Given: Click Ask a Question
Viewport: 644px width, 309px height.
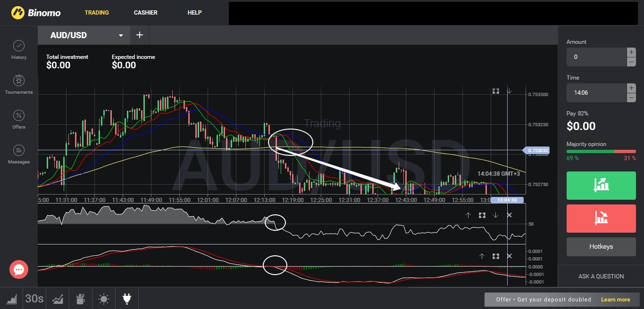Looking at the screenshot, I should pos(601,276).
